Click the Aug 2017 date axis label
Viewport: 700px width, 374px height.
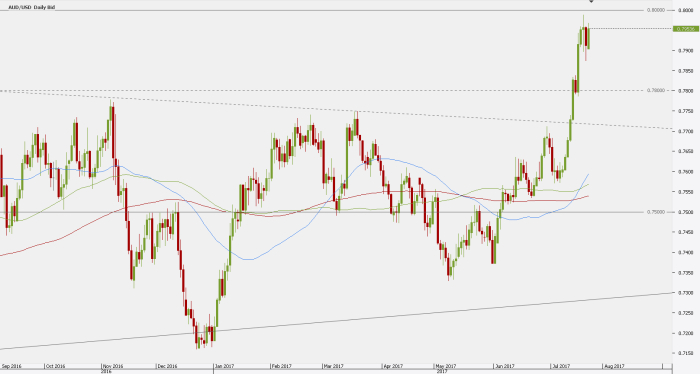(x=614, y=366)
